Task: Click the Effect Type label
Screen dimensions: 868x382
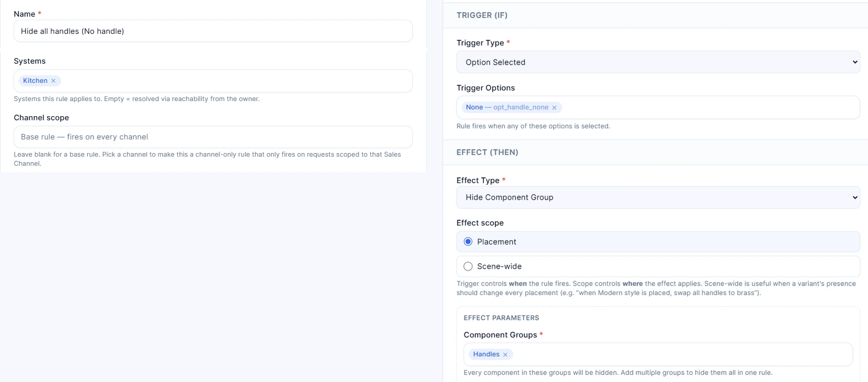Action: pyautogui.click(x=477, y=180)
